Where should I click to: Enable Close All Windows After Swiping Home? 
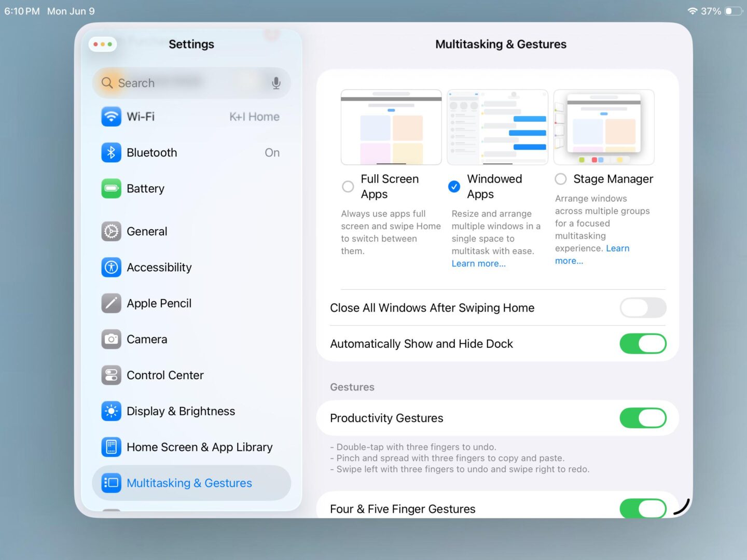(642, 308)
